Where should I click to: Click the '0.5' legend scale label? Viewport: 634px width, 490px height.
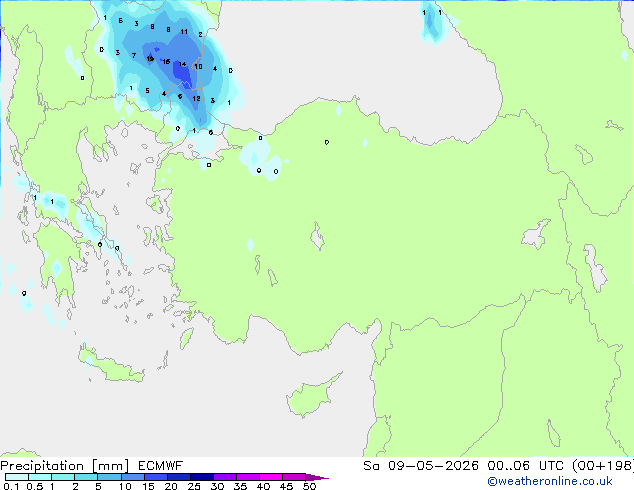pos(34,486)
